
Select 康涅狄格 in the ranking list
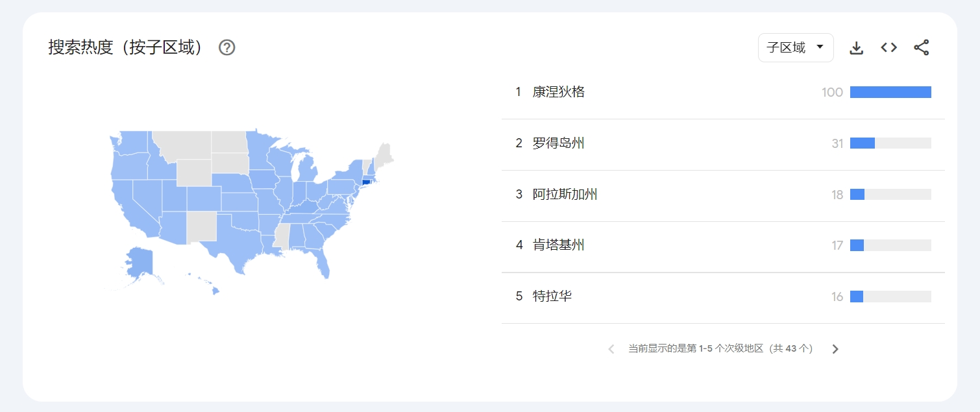tap(559, 92)
